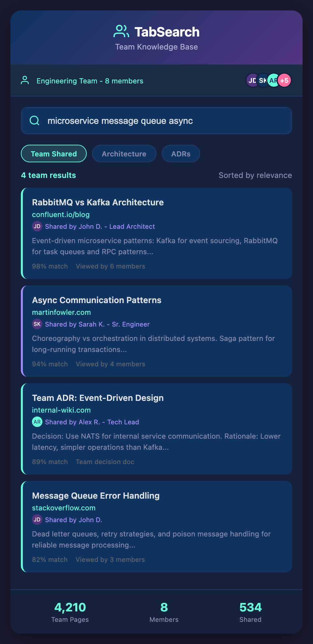The image size is (313, 644).
Task: Click the 4,210 Team Pages stat
Action: (70, 611)
